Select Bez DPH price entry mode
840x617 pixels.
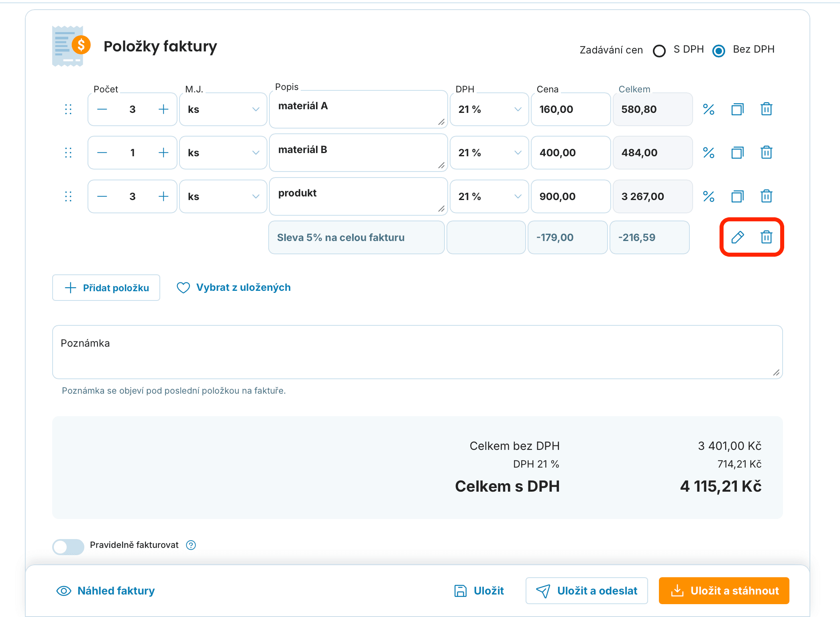[719, 51]
